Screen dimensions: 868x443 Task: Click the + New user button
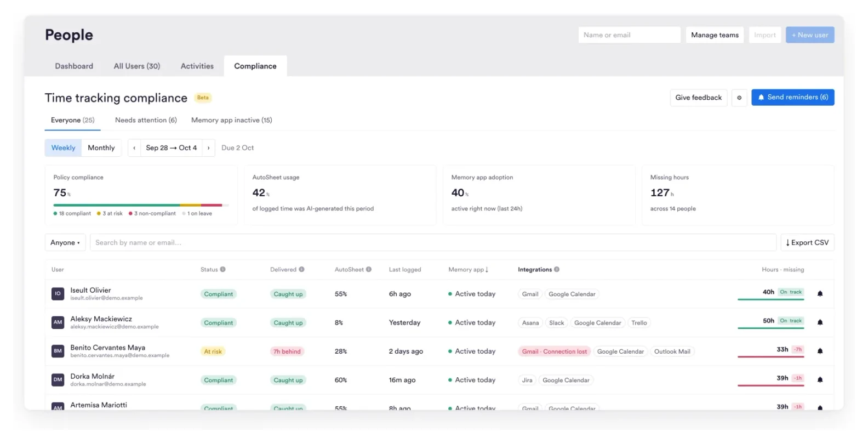tap(810, 35)
